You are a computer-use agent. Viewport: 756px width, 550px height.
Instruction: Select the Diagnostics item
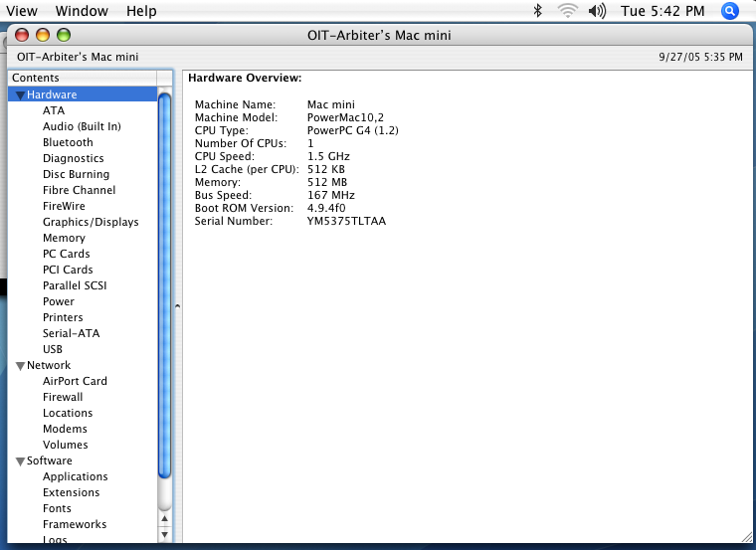pos(73,158)
